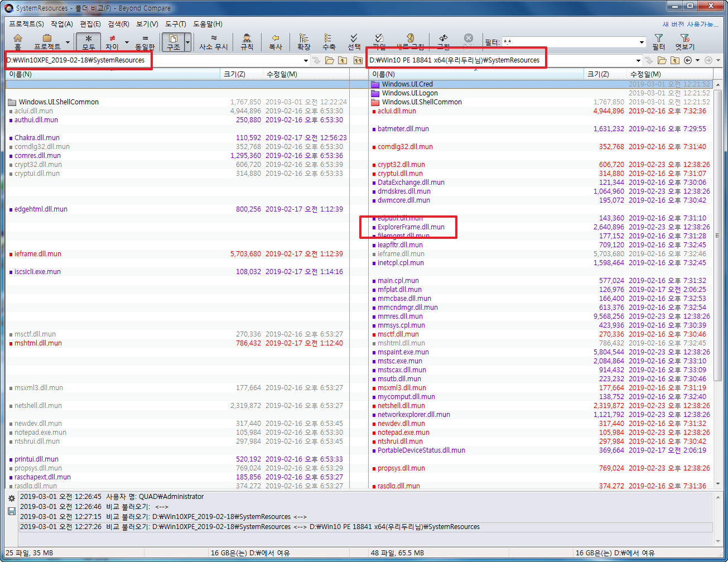Open the 필터 funnel icon
This screenshot has height=562, width=728.
pos(659,42)
